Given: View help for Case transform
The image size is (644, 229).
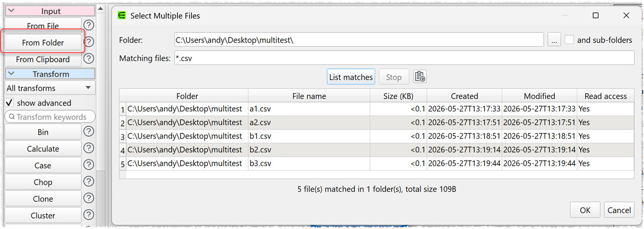Looking at the screenshot, I should [89, 165].
